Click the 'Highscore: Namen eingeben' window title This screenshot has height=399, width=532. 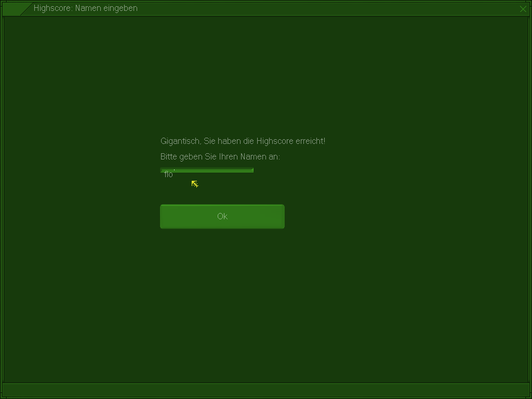[x=85, y=8]
